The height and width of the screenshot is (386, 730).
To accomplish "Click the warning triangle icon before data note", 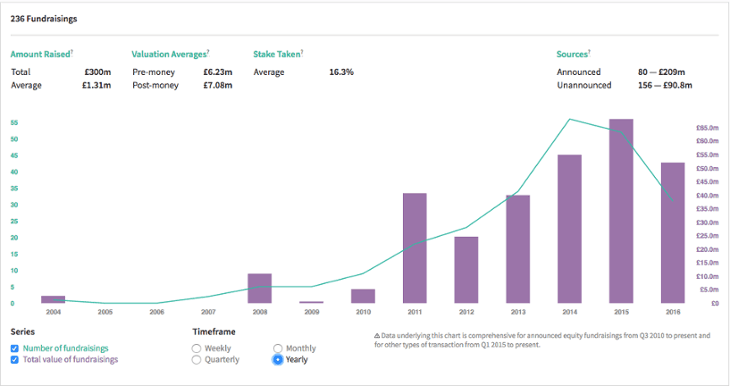I will (377, 336).
